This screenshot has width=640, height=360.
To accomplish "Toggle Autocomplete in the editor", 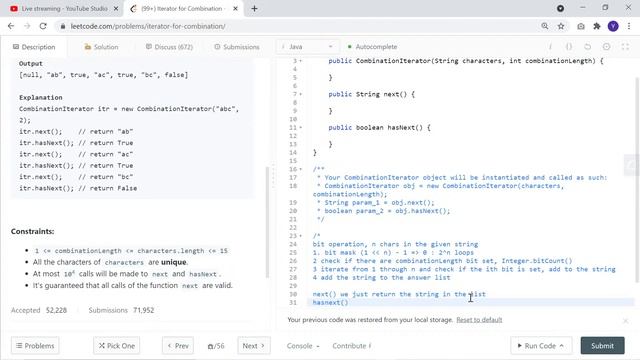I will [372, 47].
